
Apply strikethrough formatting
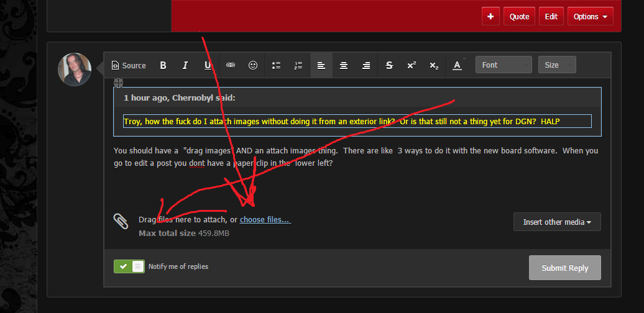(x=389, y=65)
